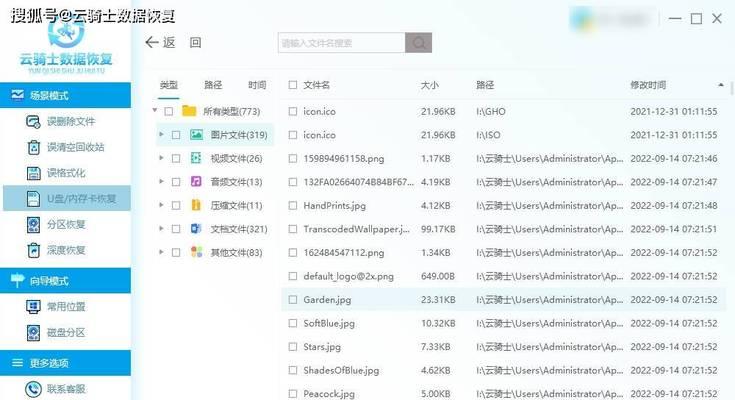
Task: Select the default_logo@2x.png file name
Action: [x=348, y=276]
